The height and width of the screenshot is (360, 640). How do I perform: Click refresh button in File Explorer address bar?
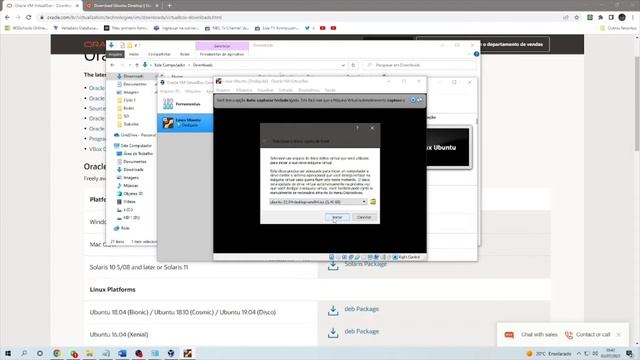coord(353,65)
